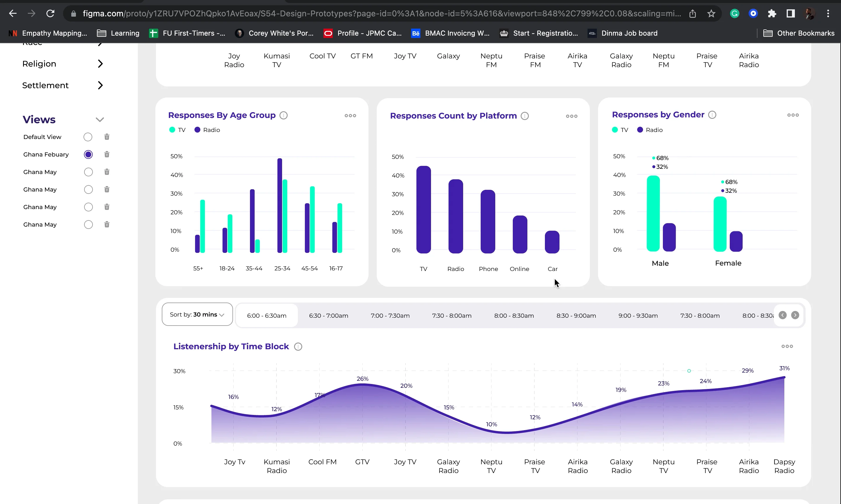Delete the Default View entry
The width and height of the screenshot is (841, 504).
[107, 137]
